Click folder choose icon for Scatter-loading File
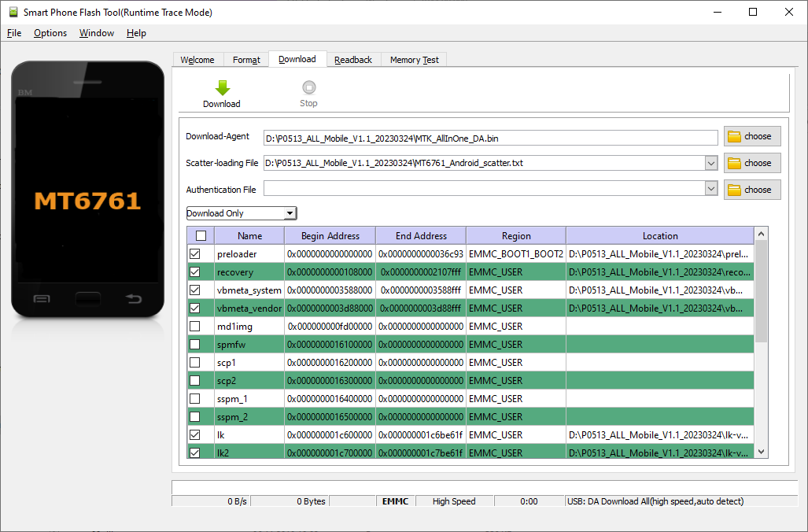This screenshot has height=532, width=808. [x=734, y=163]
